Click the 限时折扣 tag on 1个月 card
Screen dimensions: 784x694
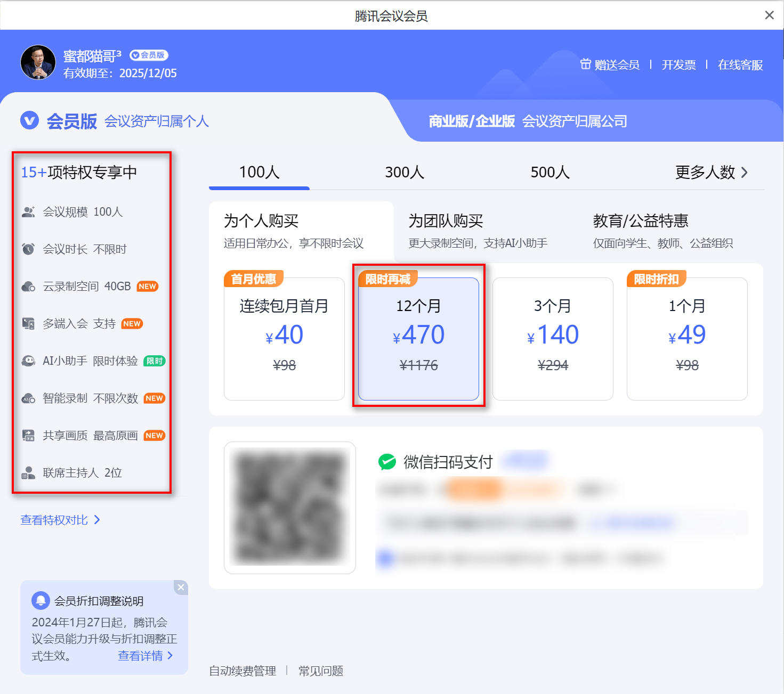click(657, 279)
